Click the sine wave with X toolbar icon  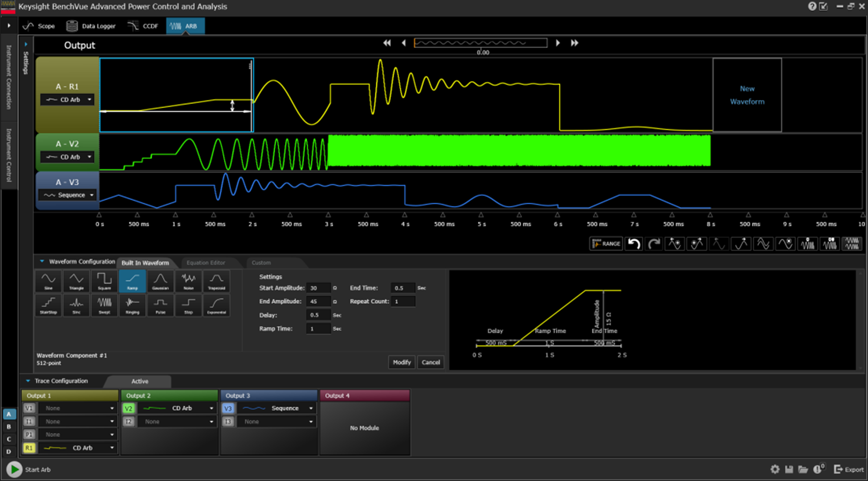click(x=785, y=244)
